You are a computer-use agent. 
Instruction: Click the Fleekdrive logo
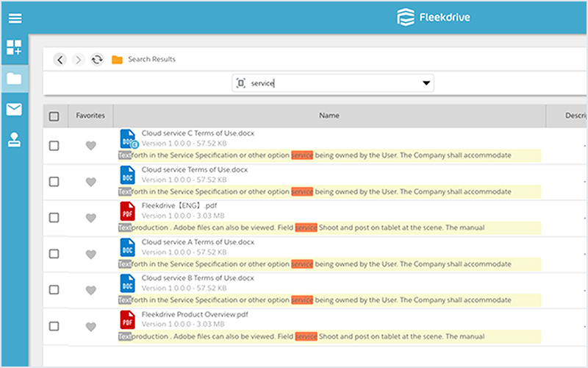tap(434, 17)
